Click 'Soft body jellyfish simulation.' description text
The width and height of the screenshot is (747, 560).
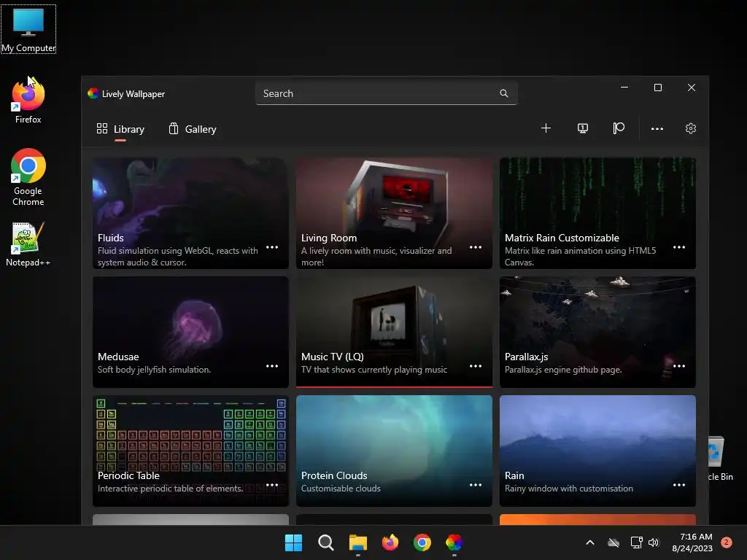tap(154, 370)
